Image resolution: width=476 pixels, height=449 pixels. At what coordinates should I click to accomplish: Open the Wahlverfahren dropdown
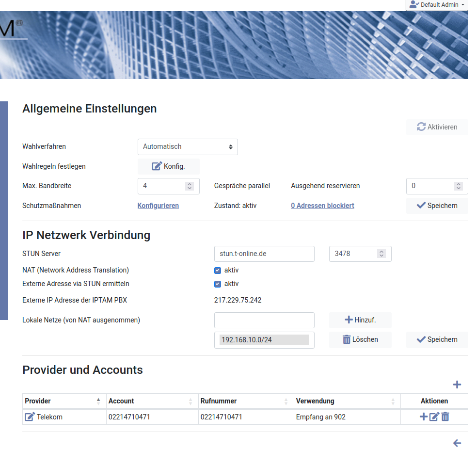pos(188,146)
